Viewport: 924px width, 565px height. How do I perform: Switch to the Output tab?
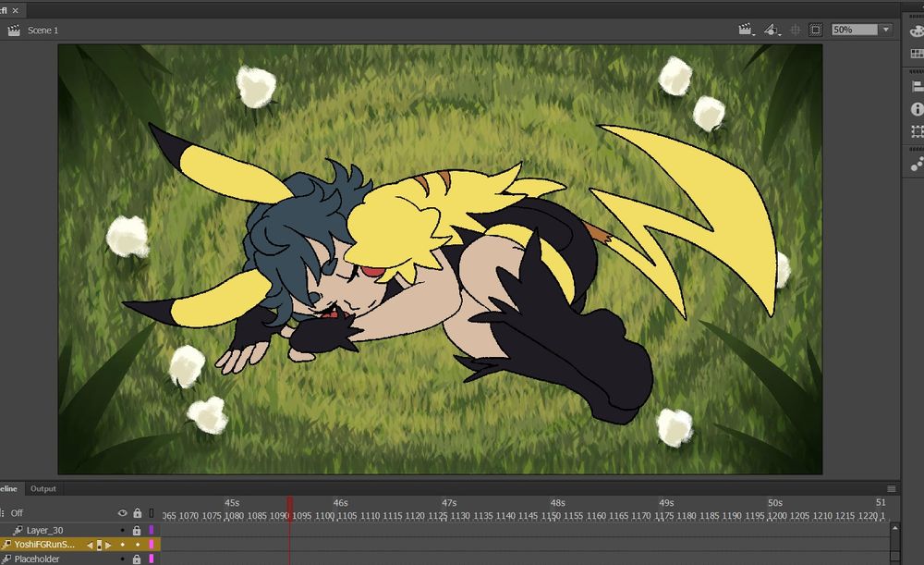[x=43, y=488]
